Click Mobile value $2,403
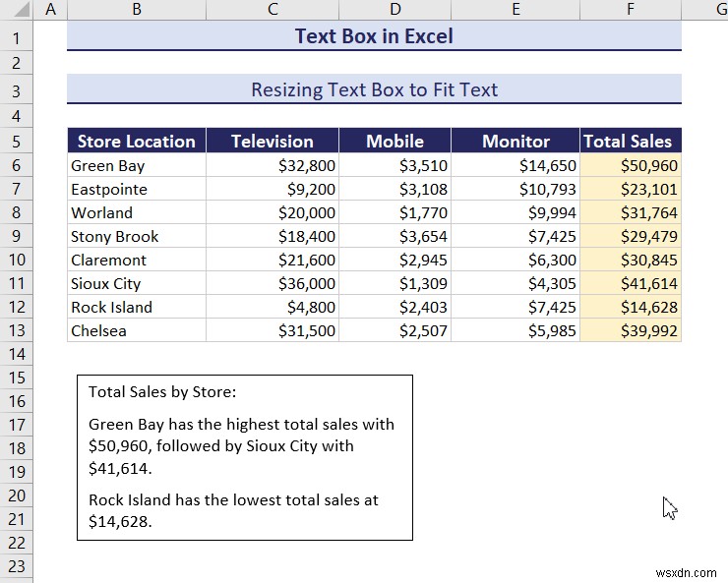Viewport: 728px width, 583px height. pyautogui.click(x=395, y=307)
